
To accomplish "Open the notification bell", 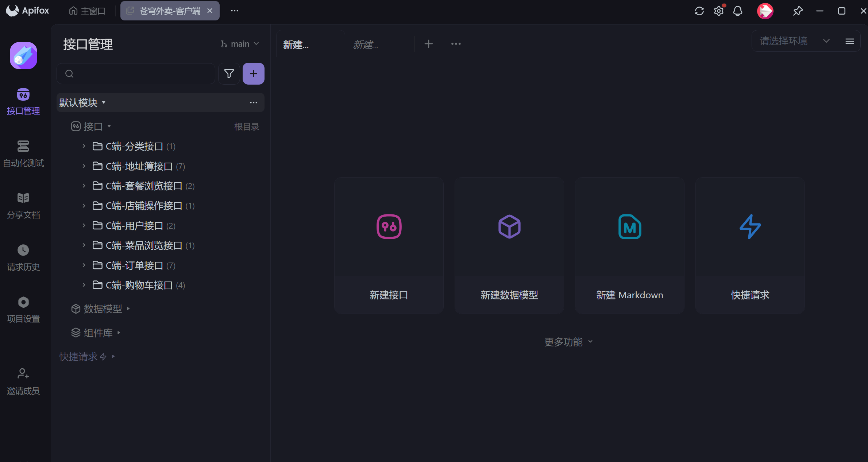I will point(738,11).
